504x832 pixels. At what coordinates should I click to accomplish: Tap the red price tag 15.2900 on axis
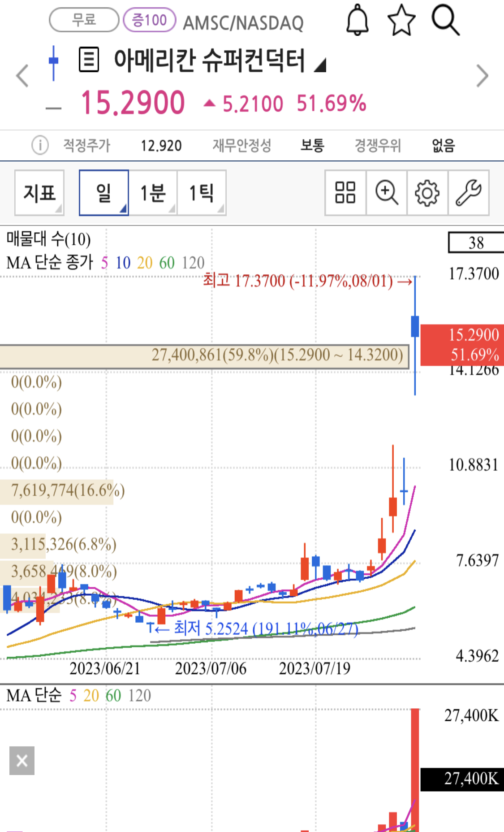click(462, 345)
